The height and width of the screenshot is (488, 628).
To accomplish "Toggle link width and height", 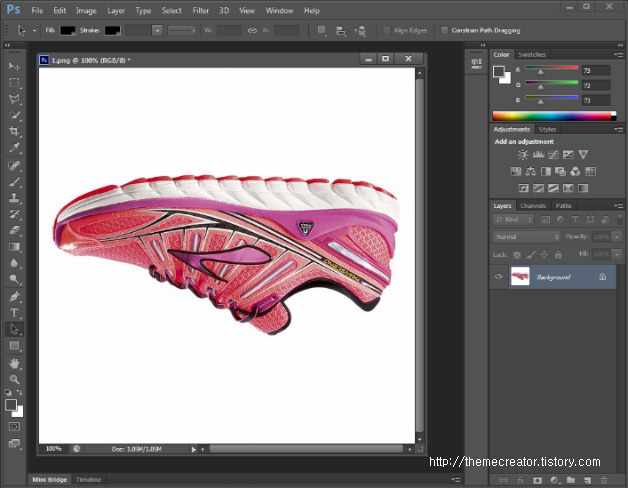I will (252, 30).
